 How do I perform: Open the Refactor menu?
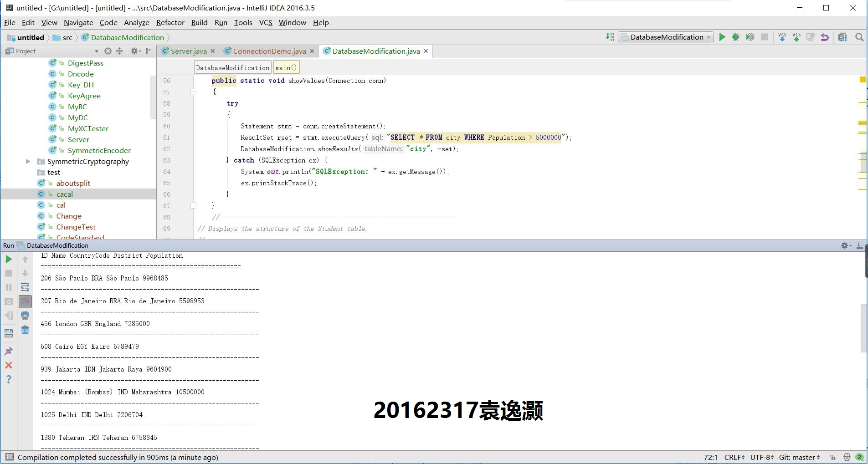point(170,22)
